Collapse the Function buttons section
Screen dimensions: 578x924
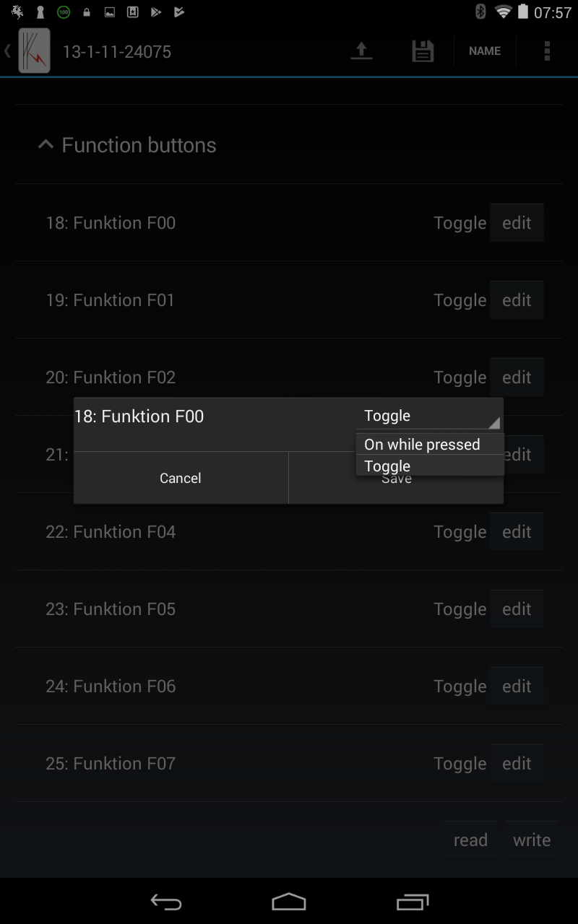(x=127, y=145)
